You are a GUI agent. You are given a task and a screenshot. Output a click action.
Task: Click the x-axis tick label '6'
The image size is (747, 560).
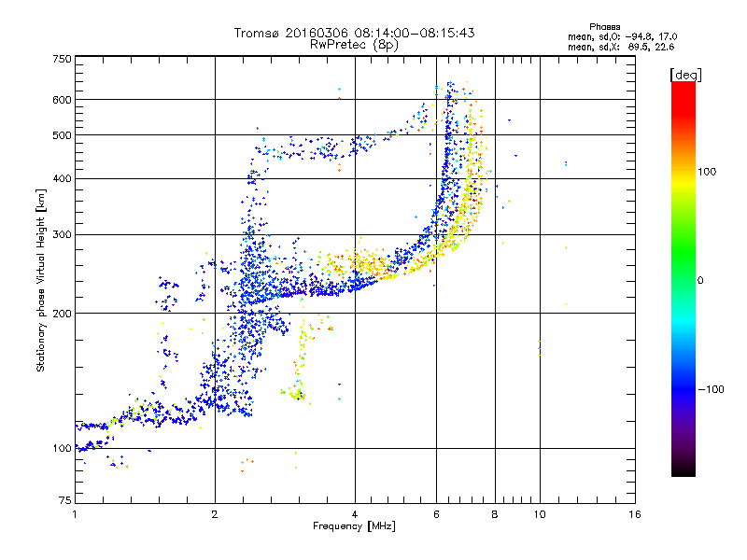(436, 514)
